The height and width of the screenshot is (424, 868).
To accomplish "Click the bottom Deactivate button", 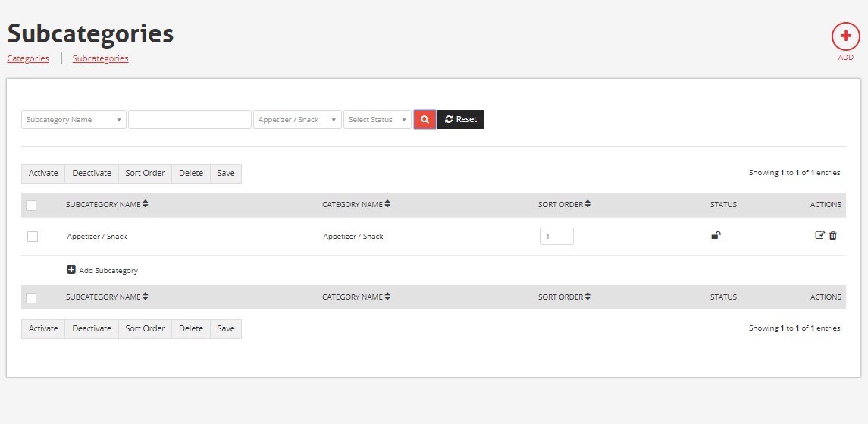I will tap(92, 328).
